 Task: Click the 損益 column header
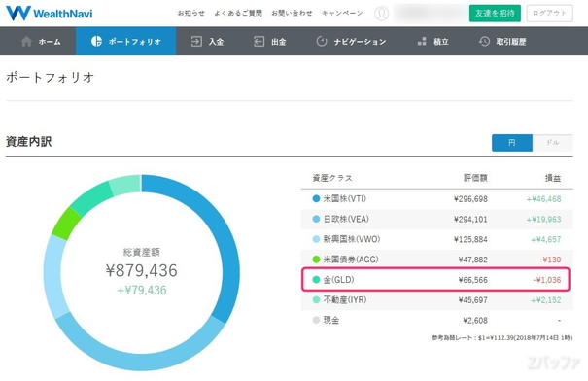pos(553,178)
